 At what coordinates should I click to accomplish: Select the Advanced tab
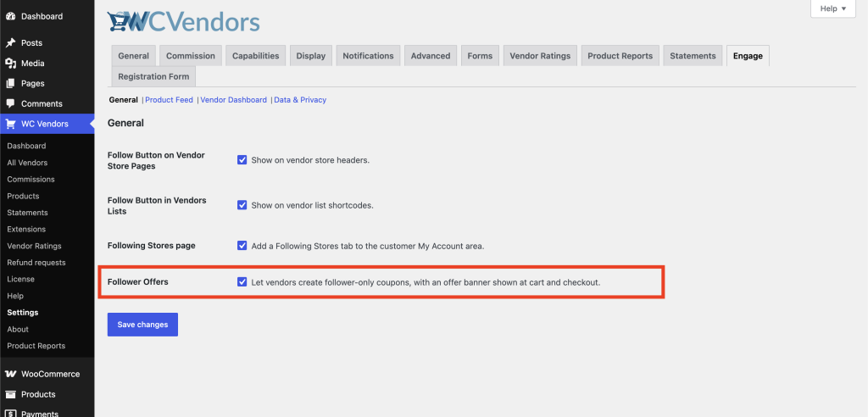(x=430, y=55)
